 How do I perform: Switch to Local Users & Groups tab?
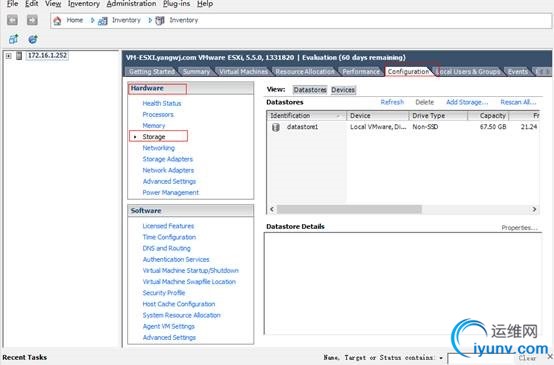point(469,71)
